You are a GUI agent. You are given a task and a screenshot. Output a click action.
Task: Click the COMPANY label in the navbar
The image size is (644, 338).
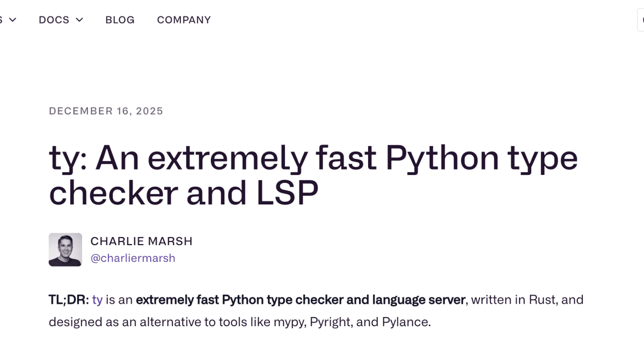click(184, 20)
